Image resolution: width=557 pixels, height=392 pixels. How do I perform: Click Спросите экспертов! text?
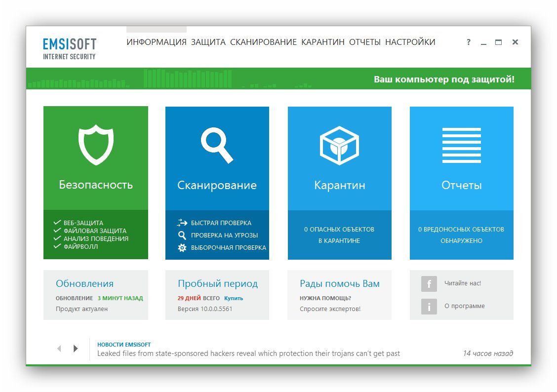tap(330, 309)
